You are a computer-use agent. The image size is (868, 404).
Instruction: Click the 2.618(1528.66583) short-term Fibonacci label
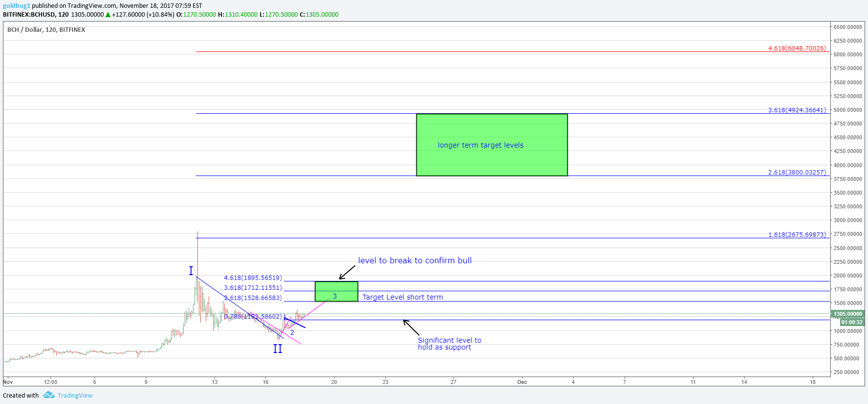(x=253, y=298)
